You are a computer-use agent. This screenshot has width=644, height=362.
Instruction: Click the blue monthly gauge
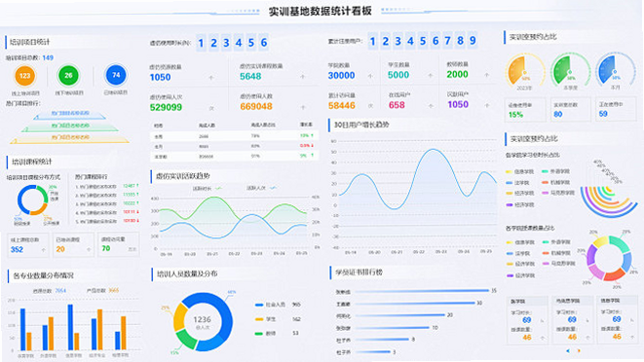pos(615,70)
